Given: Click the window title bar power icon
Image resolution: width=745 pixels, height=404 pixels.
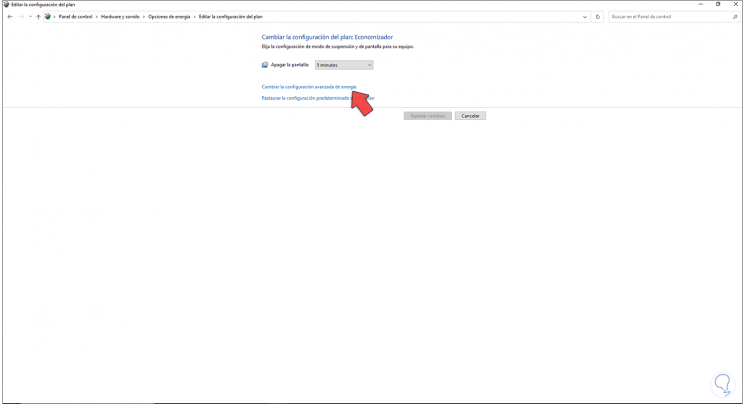Looking at the screenshot, I should (x=6, y=4).
